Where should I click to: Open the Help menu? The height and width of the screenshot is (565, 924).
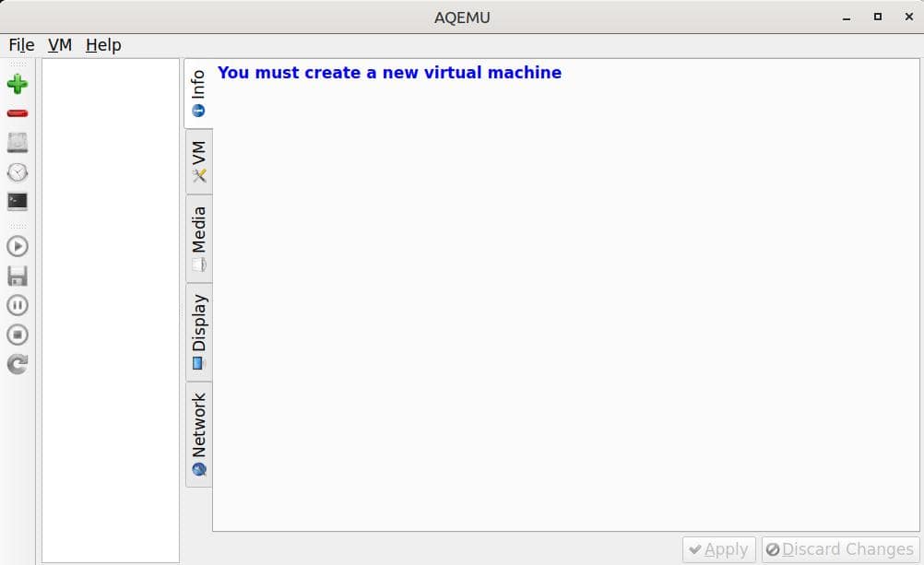[x=103, y=45]
